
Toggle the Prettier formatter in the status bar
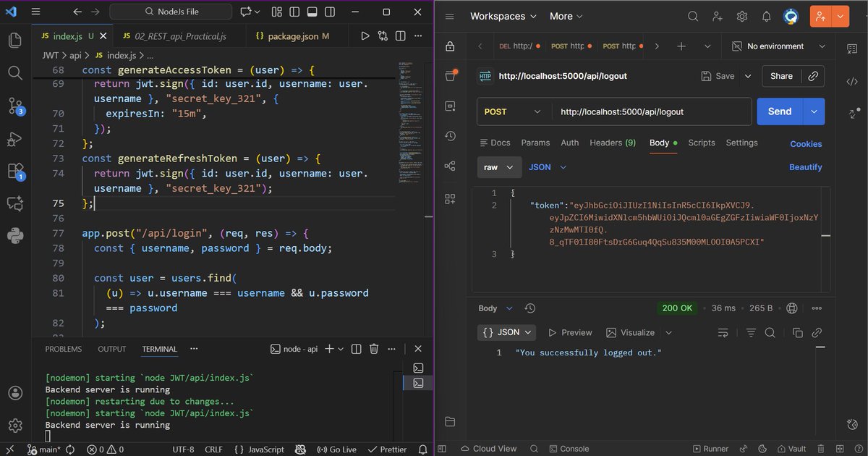click(x=388, y=449)
